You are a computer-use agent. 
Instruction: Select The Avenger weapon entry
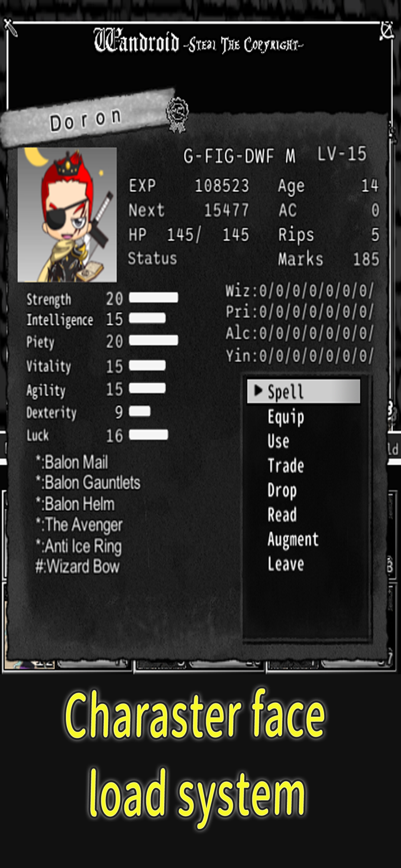(79, 525)
